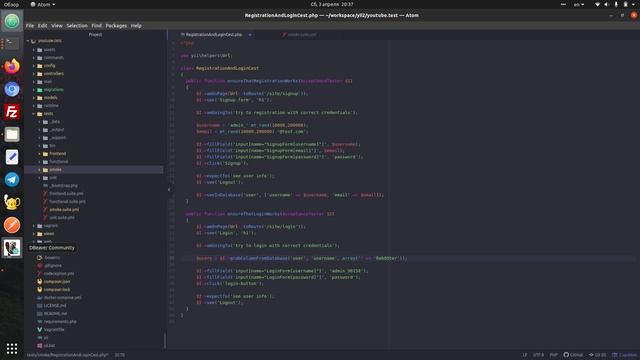Open the File menu
The height and width of the screenshot is (360, 640).
(30, 26)
